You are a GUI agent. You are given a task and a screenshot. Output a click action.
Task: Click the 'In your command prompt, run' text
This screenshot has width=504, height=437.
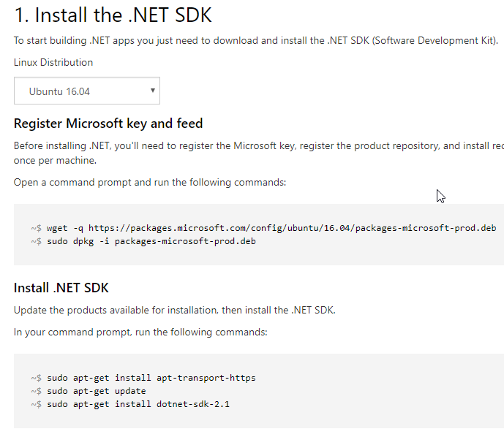(141, 332)
